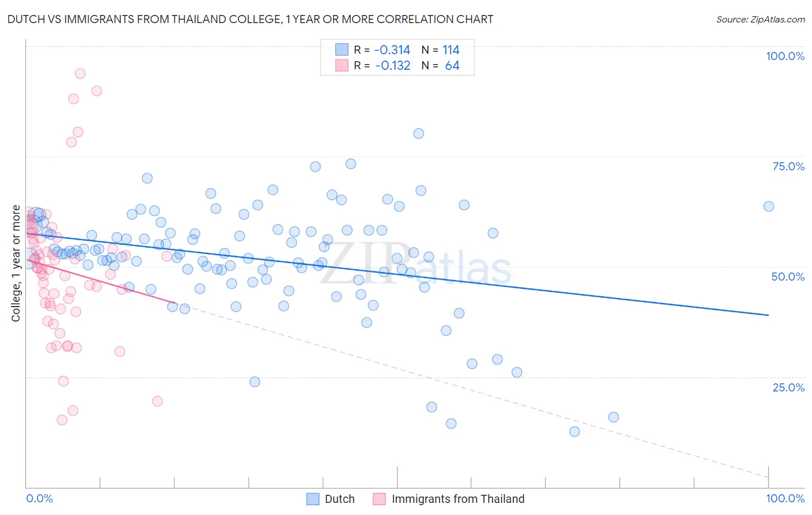Click the N = 114 value in the legend
The image size is (812, 515).
(x=441, y=50)
